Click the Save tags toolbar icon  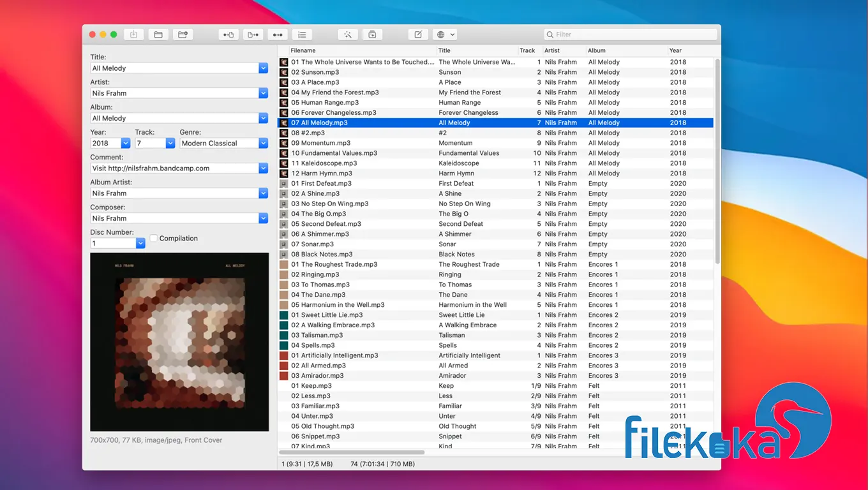(134, 34)
